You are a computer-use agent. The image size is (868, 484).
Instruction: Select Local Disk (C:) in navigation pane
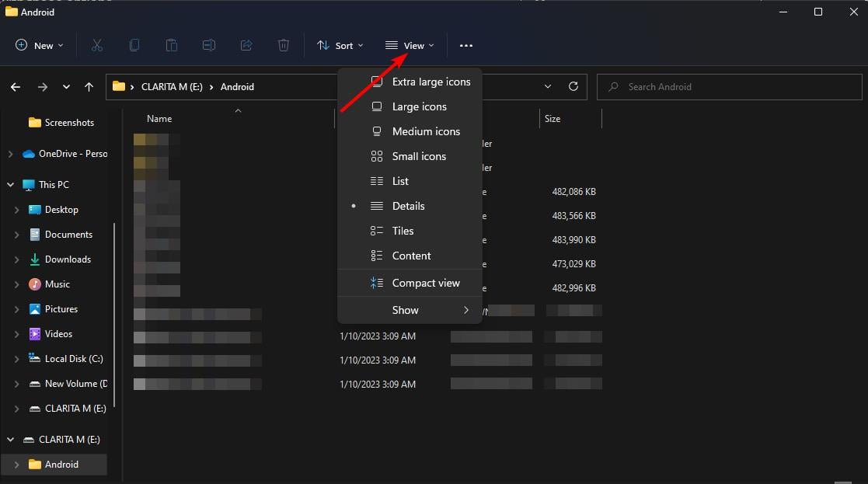point(73,359)
